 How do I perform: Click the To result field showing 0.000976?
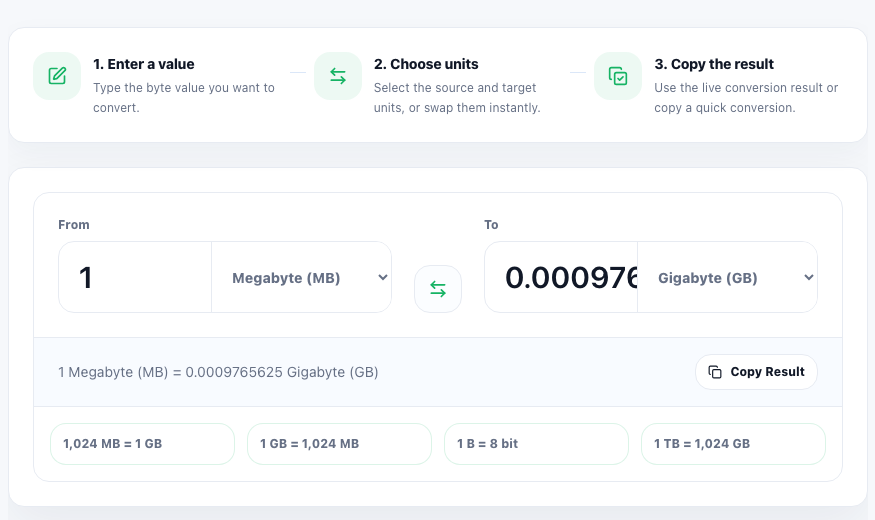[x=561, y=277]
